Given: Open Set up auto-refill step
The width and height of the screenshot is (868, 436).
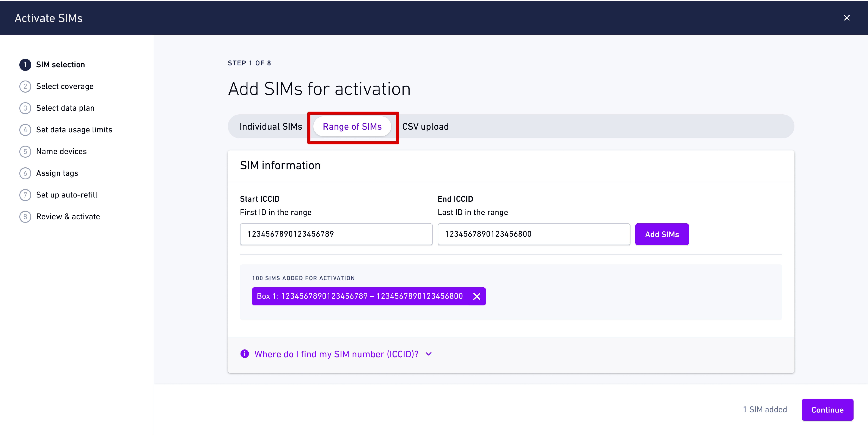Looking at the screenshot, I should pyautogui.click(x=67, y=195).
